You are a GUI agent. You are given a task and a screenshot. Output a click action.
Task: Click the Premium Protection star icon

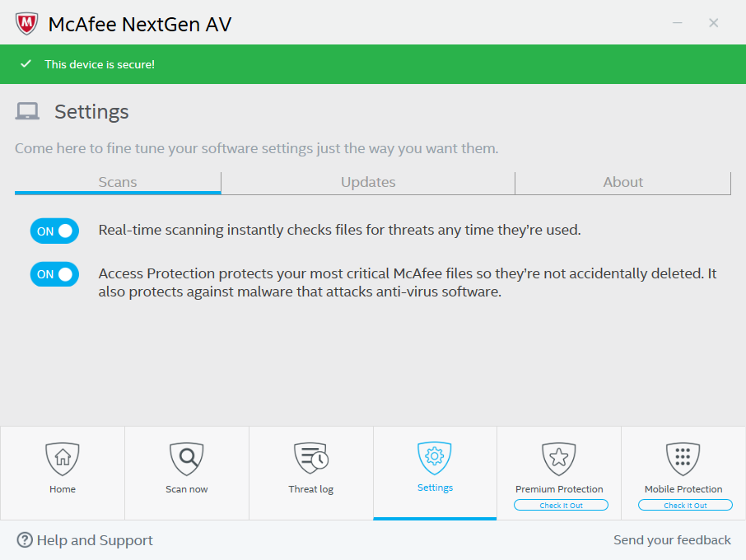point(559,458)
